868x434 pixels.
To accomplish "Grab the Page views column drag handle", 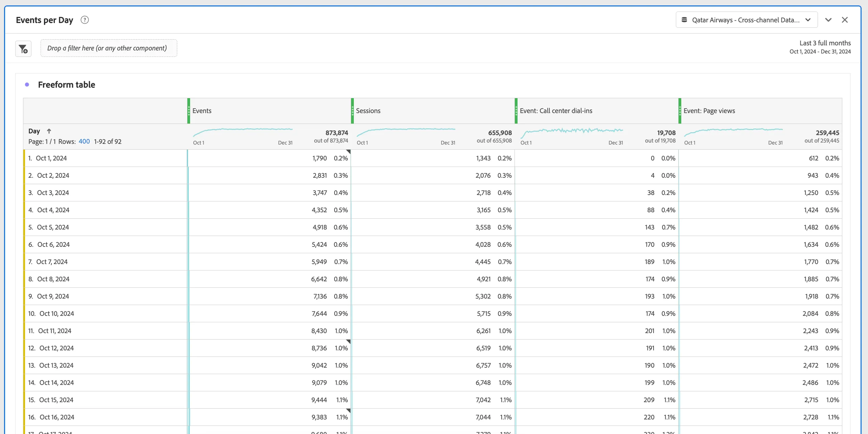I will (x=680, y=111).
